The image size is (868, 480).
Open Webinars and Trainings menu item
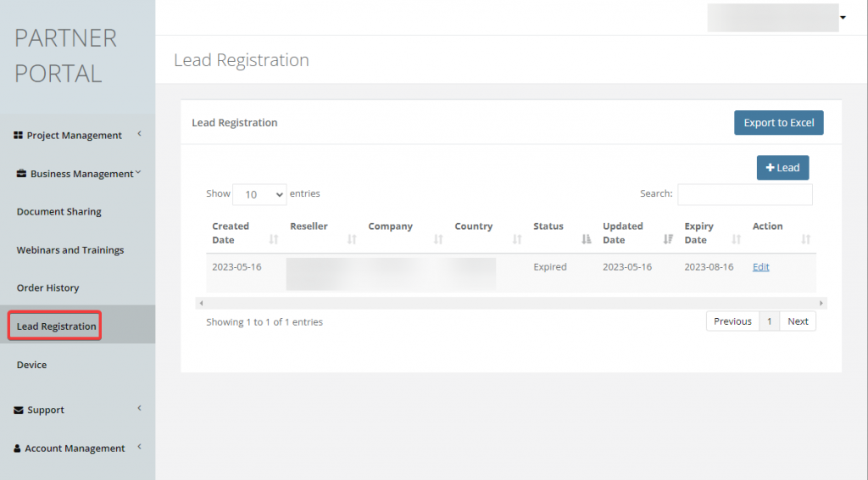click(x=70, y=250)
